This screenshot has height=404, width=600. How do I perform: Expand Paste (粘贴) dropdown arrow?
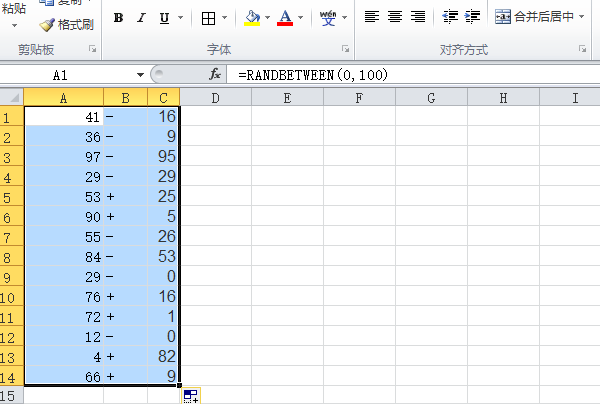[14, 25]
